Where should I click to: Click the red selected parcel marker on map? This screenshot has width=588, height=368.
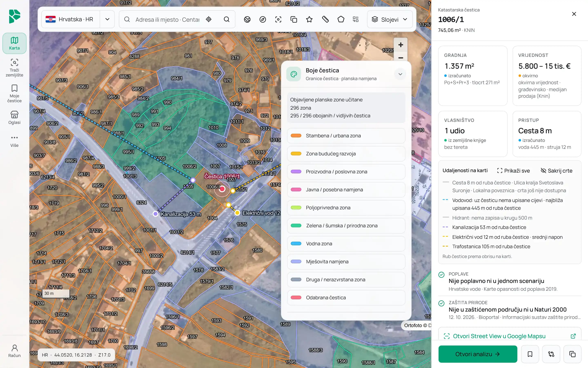pyautogui.click(x=222, y=189)
